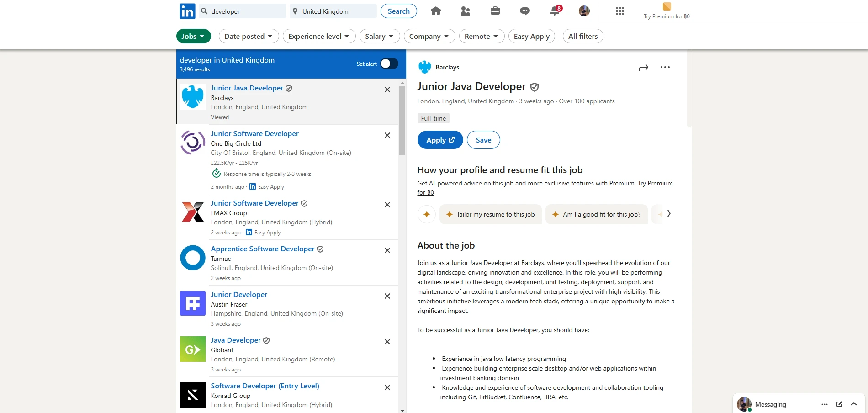Open All filters panel
868x413 pixels.
tap(583, 36)
